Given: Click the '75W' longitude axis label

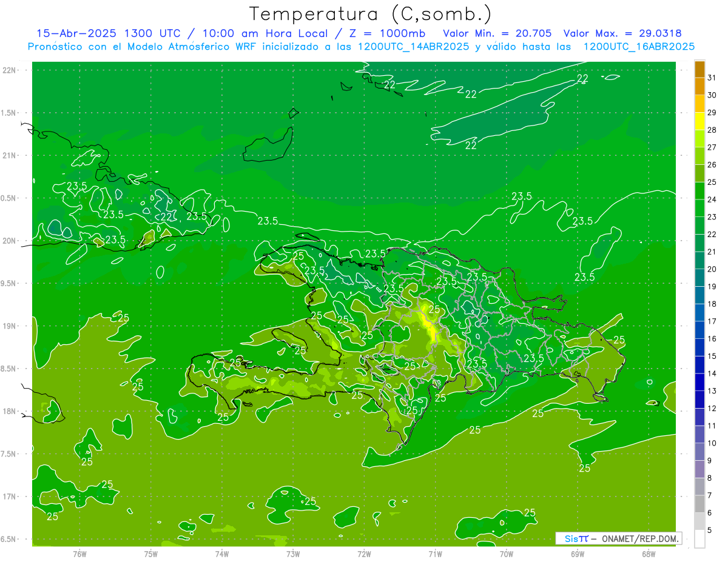Looking at the screenshot, I should coord(151,554).
